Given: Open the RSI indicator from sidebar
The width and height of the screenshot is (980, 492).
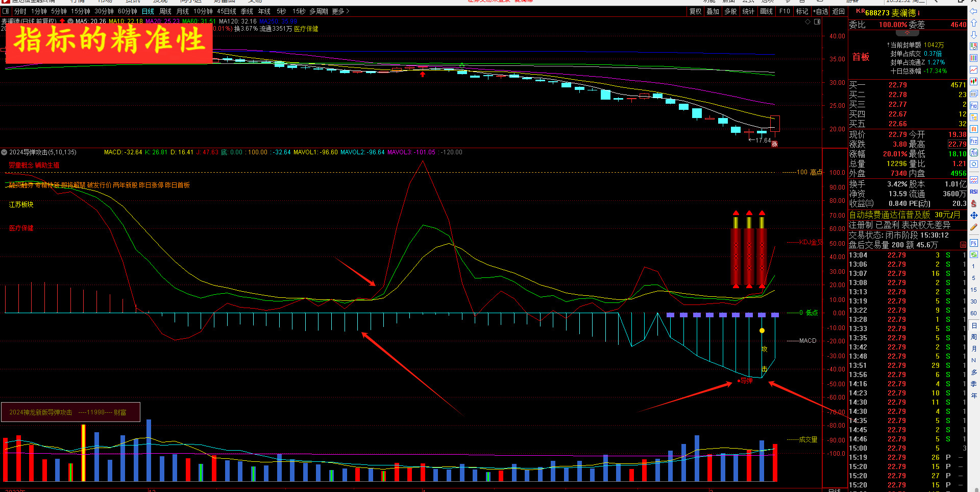Looking at the screenshot, I should tap(974, 192).
